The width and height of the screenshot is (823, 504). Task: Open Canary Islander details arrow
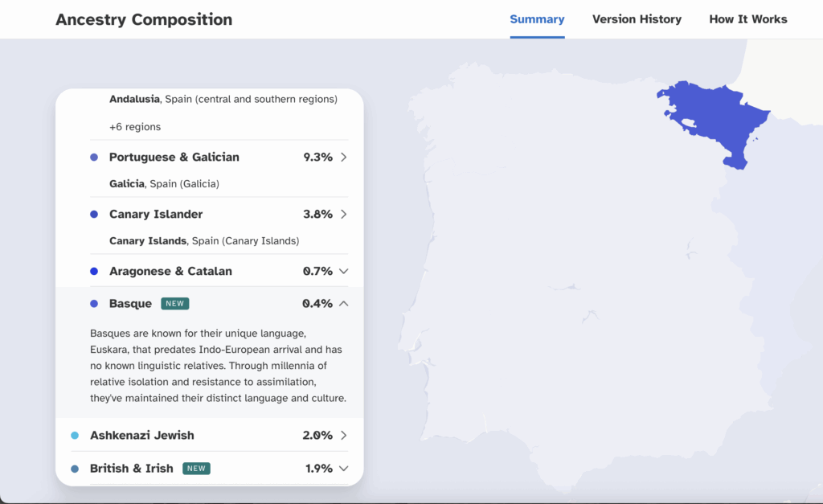pyautogui.click(x=344, y=215)
